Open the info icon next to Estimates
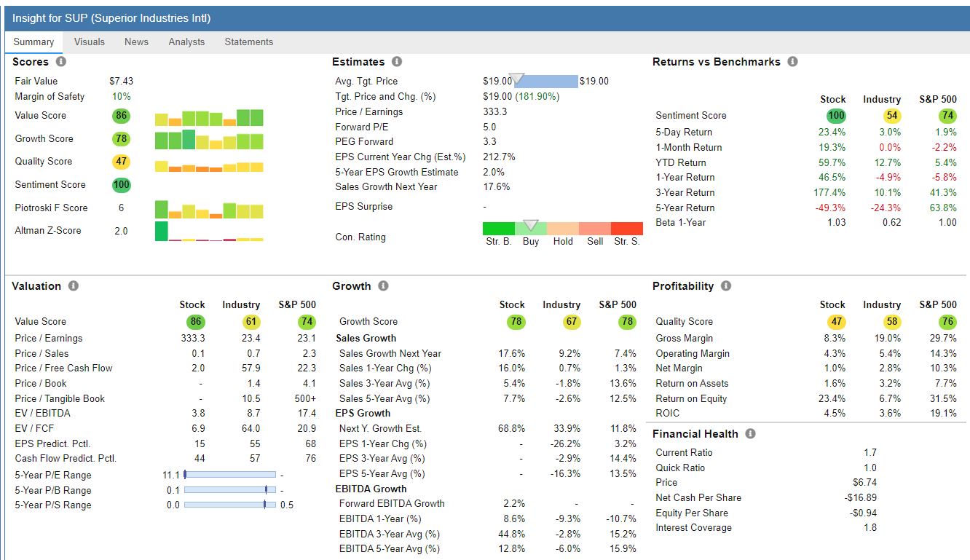The height and width of the screenshot is (560, 970). click(x=397, y=62)
